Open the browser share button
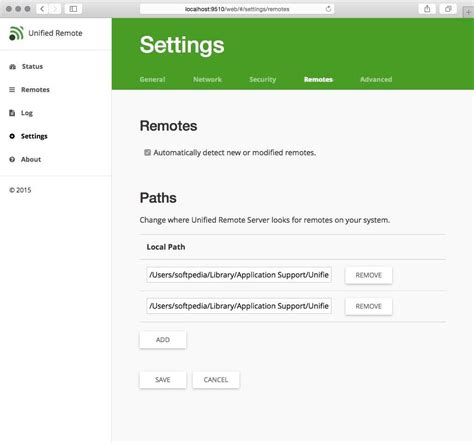474x443 pixels. coord(427,9)
